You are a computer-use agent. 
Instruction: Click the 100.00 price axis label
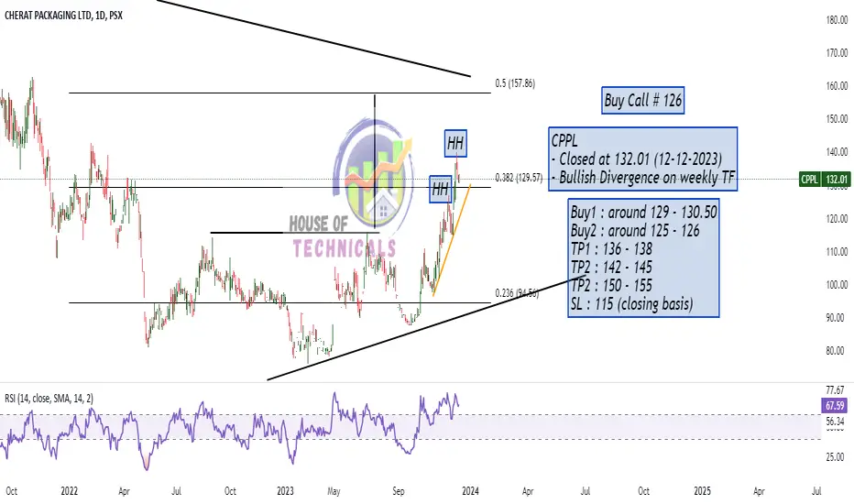pos(837,285)
